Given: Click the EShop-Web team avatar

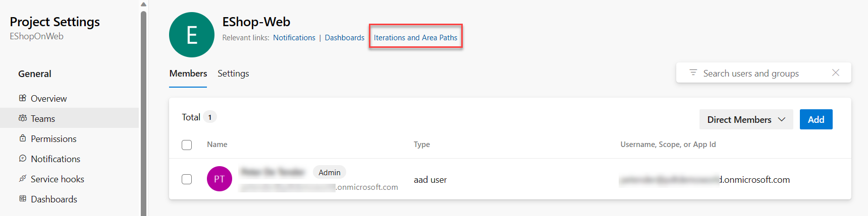Looking at the screenshot, I should pyautogui.click(x=192, y=35).
